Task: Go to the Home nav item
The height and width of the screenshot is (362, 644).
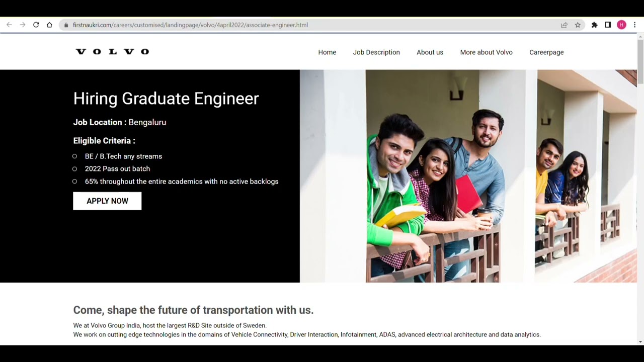Action: click(x=327, y=52)
